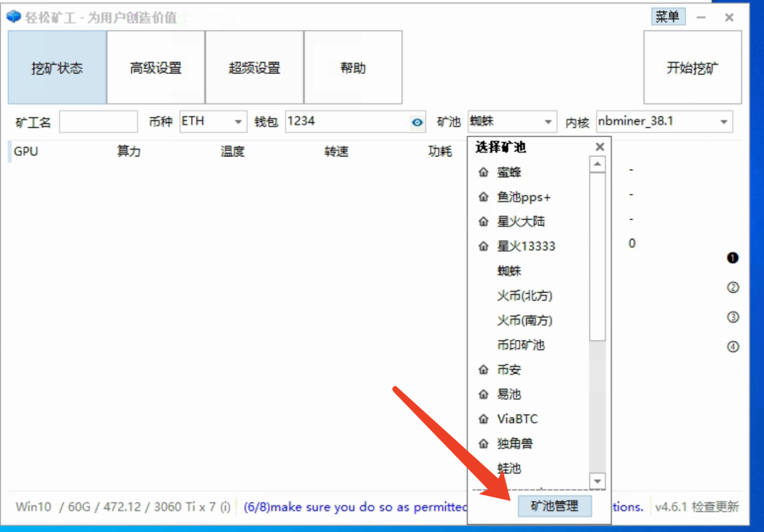Minimize the 轻松矿工 window
This screenshot has height=532, width=764.
pos(701,17)
